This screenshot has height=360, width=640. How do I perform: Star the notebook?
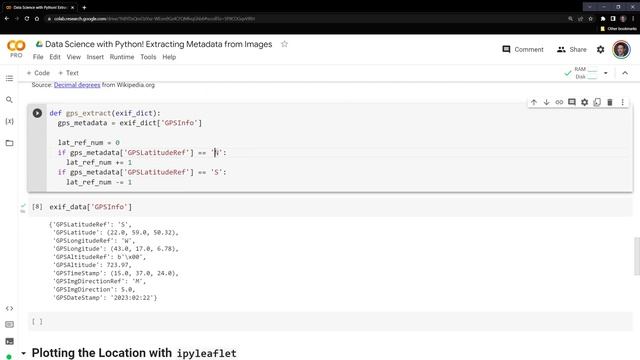click(284, 44)
